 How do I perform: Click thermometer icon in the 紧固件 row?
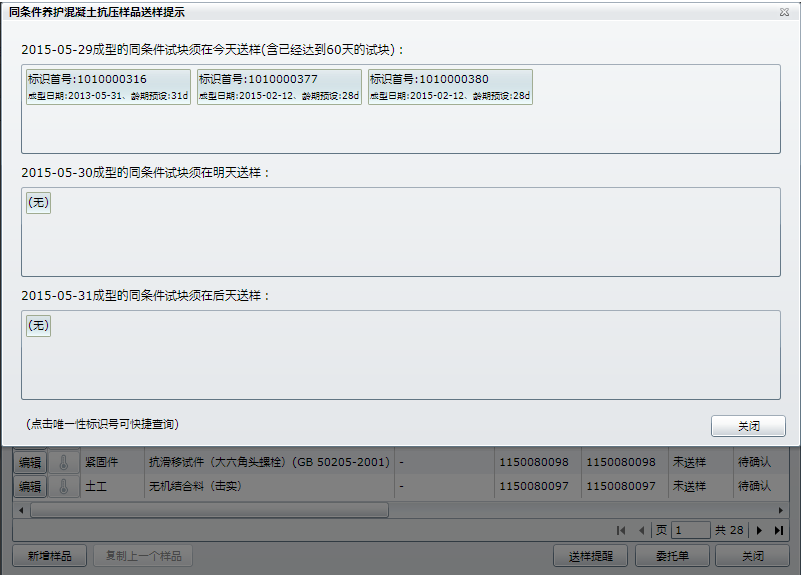coord(63,462)
